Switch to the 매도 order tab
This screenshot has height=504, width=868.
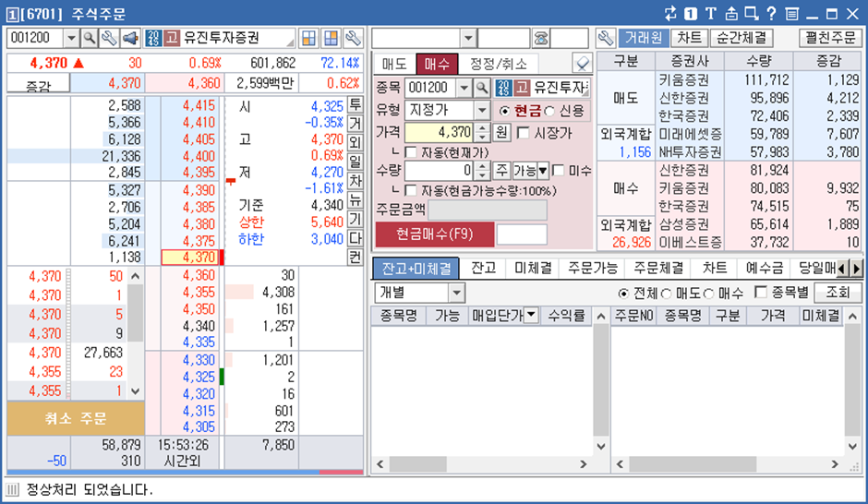tap(394, 64)
